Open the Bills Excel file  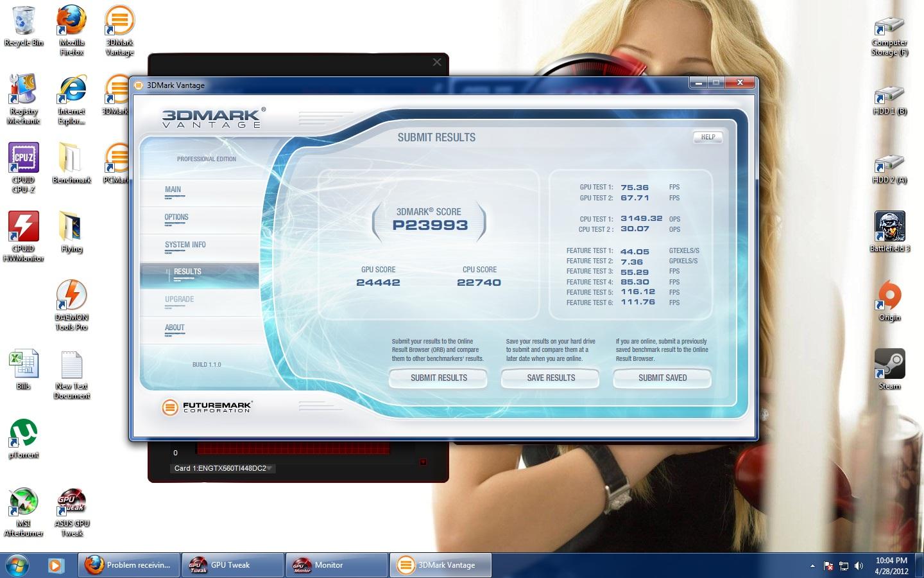click(24, 369)
